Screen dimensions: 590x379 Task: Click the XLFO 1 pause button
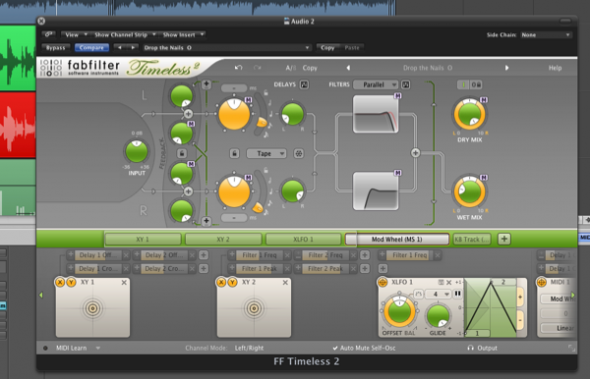point(458,294)
